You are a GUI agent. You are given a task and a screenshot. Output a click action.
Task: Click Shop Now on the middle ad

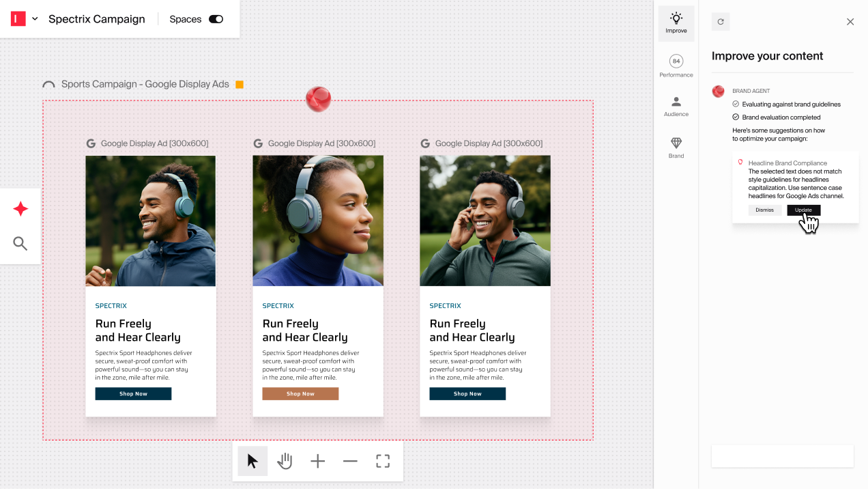300,393
